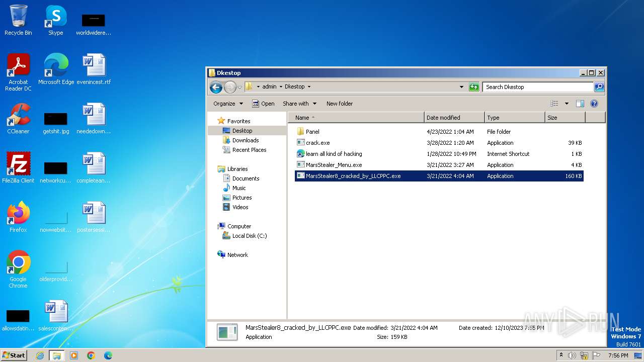Viewport: 644px width, 362px height.
Task: Select Desktop under Favorites
Action: [242, 131]
